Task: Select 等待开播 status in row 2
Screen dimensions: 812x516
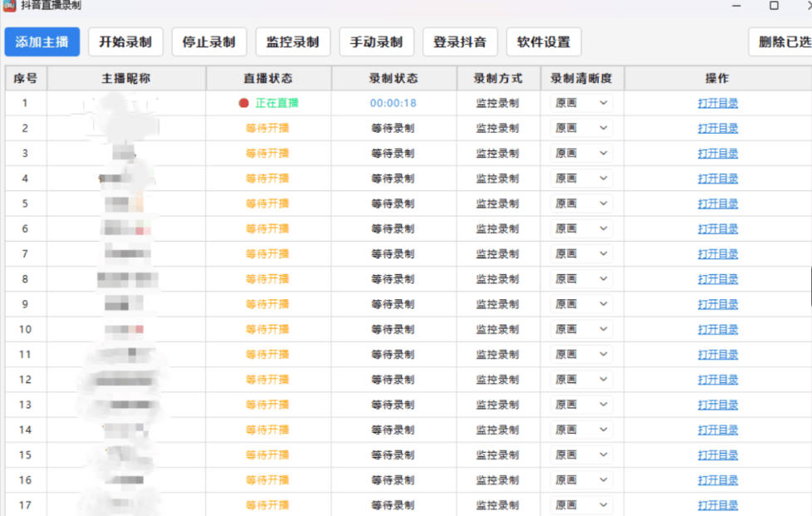Action: coord(267,128)
